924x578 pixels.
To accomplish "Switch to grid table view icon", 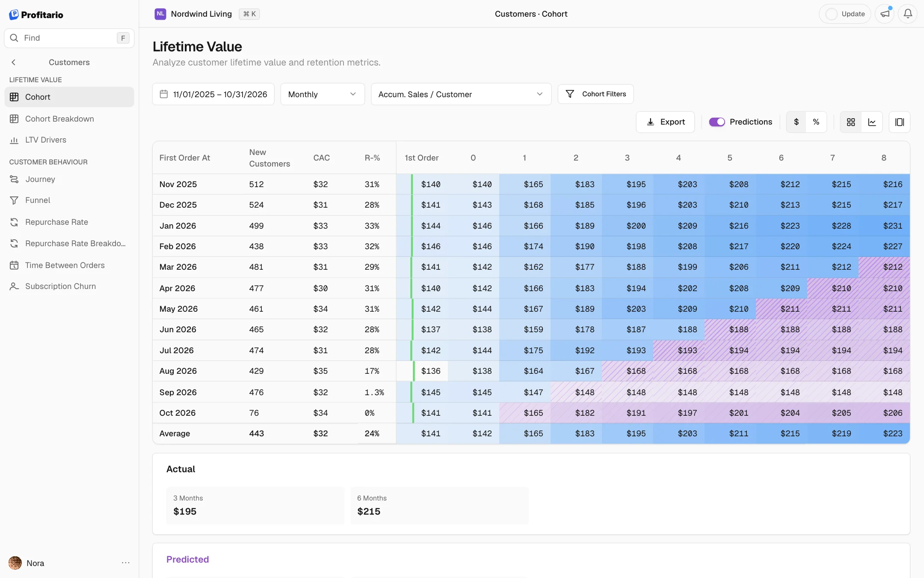I will pos(851,122).
